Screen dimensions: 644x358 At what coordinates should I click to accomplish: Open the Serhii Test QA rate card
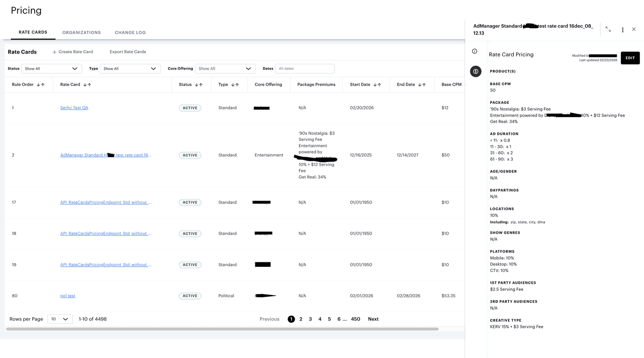[74, 108]
